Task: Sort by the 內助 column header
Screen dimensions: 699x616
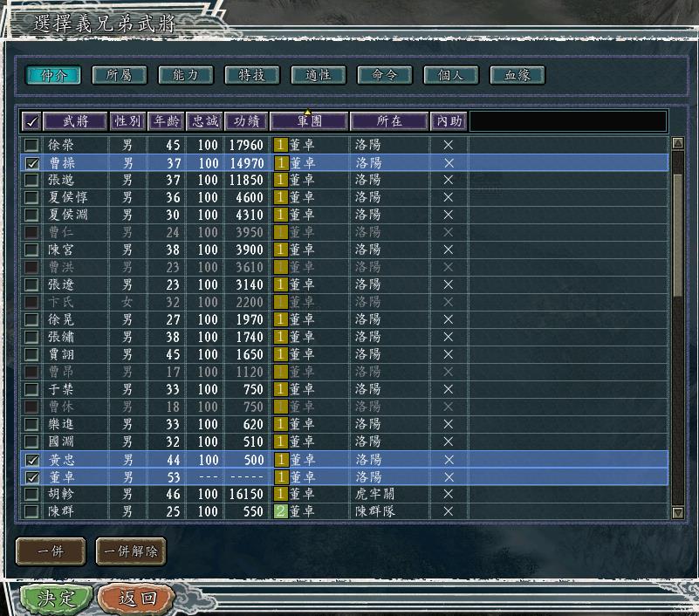Action: (x=449, y=120)
